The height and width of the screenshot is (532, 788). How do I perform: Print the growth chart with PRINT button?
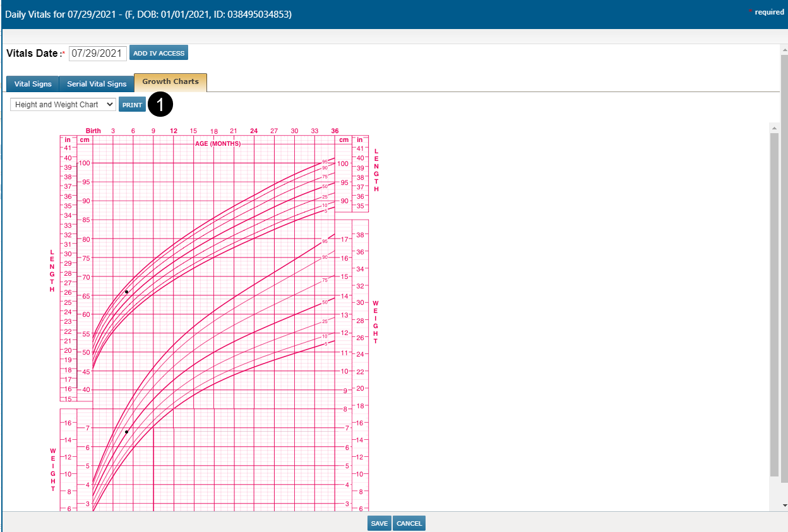click(x=132, y=105)
